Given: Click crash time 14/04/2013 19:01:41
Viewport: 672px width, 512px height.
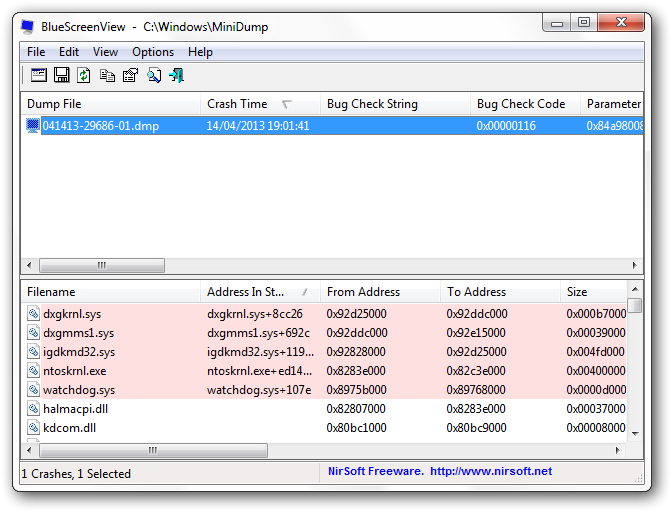Looking at the screenshot, I should click(x=258, y=126).
